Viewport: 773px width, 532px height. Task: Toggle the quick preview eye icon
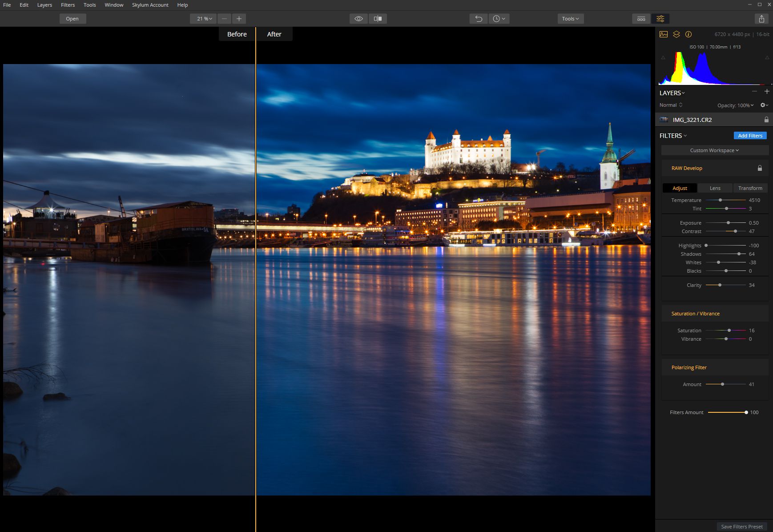click(358, 19)
